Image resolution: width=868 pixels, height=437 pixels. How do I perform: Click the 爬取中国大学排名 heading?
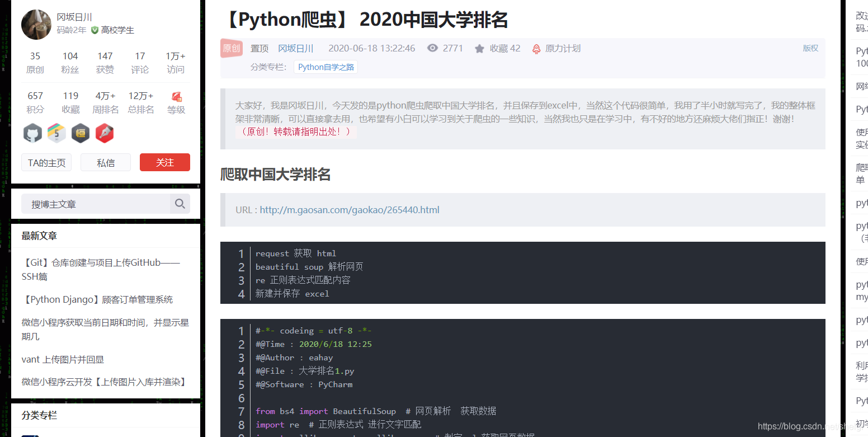[275, 175]
